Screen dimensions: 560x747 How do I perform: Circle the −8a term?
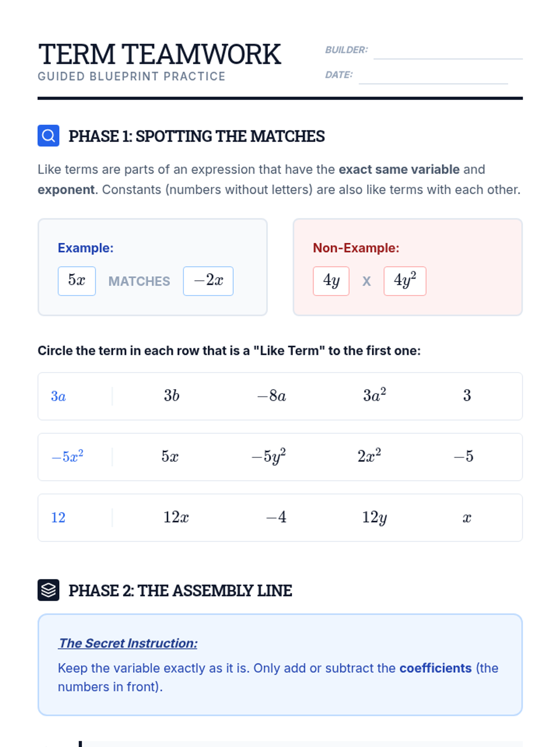click(272, 396)
